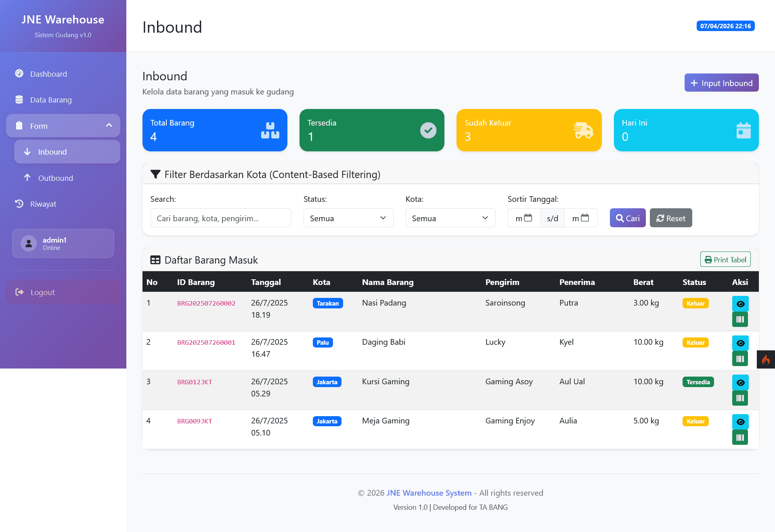View details for Daging Babi row
The image size is (775, 532).
point(740,343)
